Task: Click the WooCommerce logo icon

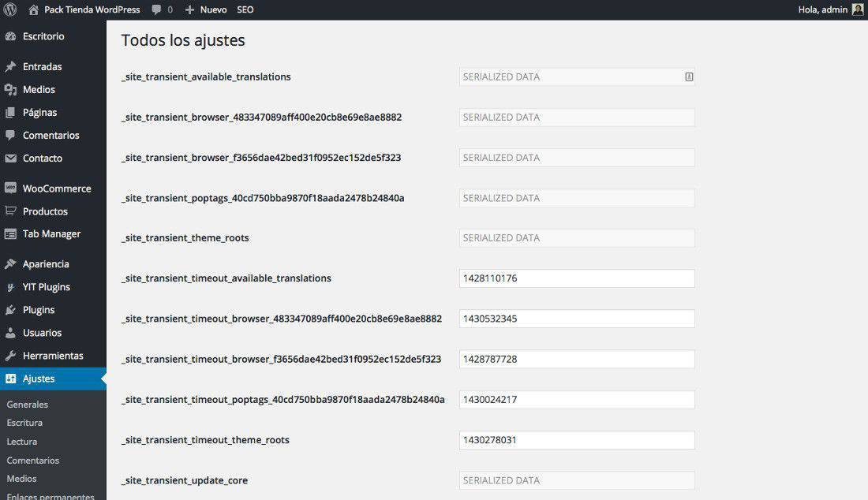Action: coord(10,188)
